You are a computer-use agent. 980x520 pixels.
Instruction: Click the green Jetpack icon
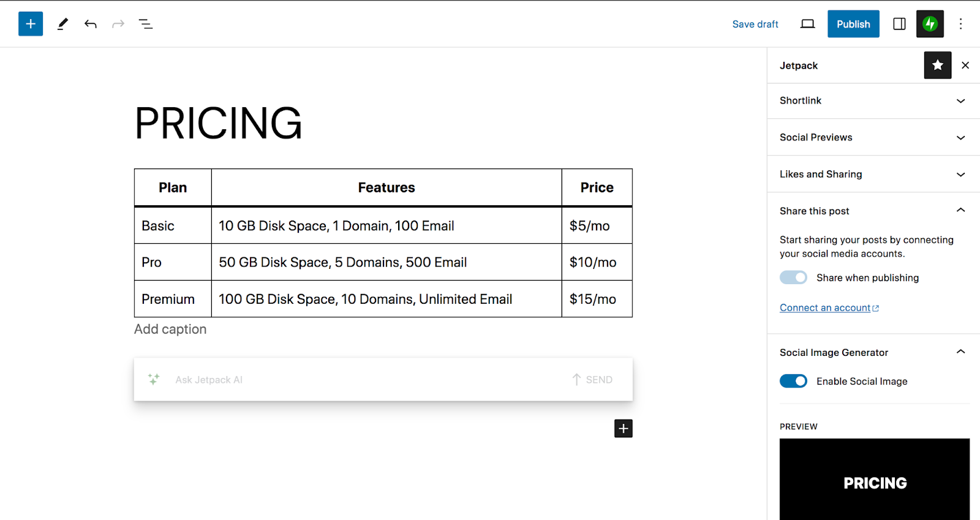click(x=930, y=24)
